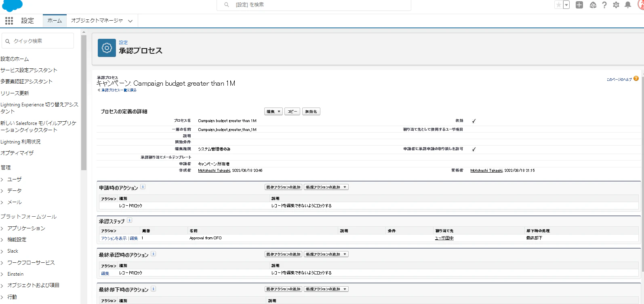Image resolution: width=644 pixels, height=304 pixels.
Task: Click the sidebar vertical scrollbar thumb
Action: [84, 102]
